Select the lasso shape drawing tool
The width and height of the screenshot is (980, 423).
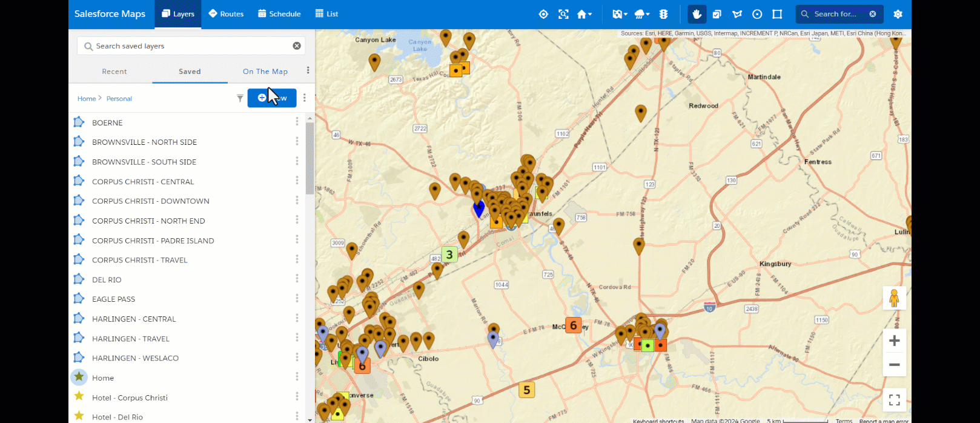pos(737,14)
